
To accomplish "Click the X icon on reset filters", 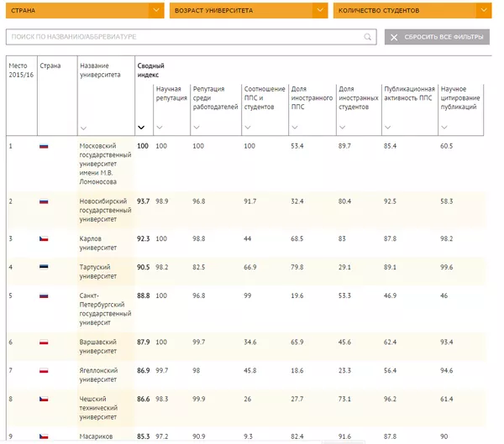I will pos(394,38).
